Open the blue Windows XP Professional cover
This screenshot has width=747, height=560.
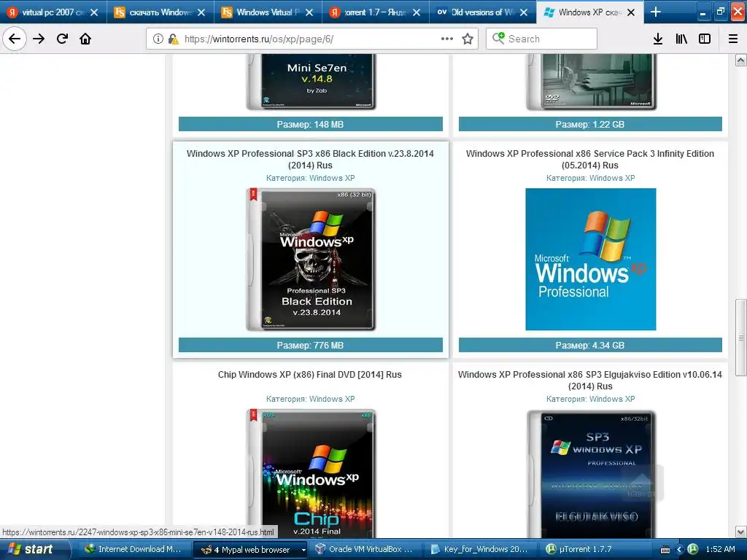pyautogui.click(x=591, y=260)
